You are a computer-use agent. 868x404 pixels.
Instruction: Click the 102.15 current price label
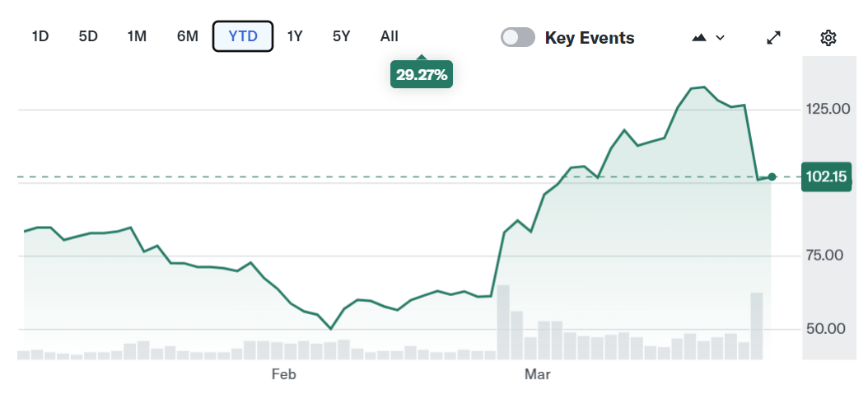click(827, 176)
